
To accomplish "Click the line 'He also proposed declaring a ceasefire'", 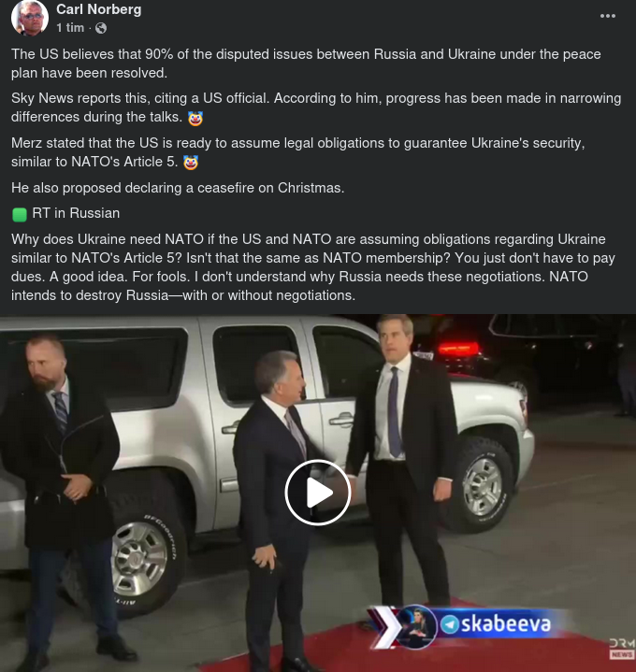I will coord(178,188).
